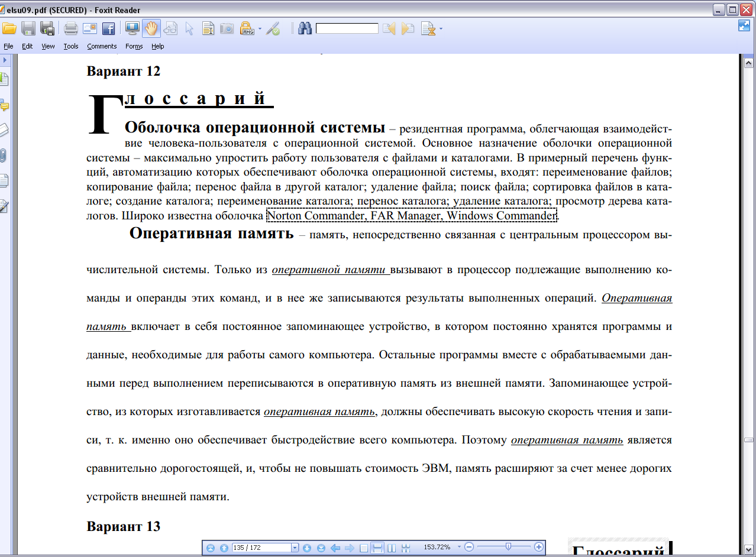
Task: Open the File menu
Action: [x=8, y=46]
